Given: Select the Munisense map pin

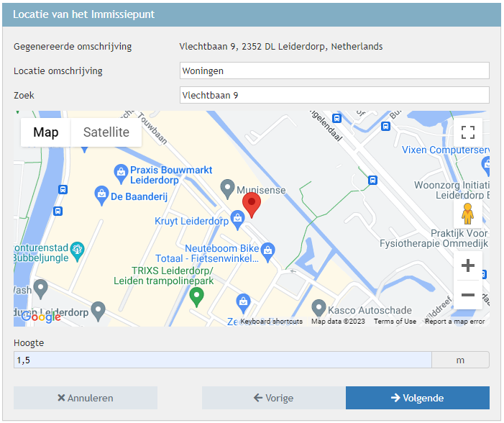Looking at the screenshot, I should (x=227, y=188).
